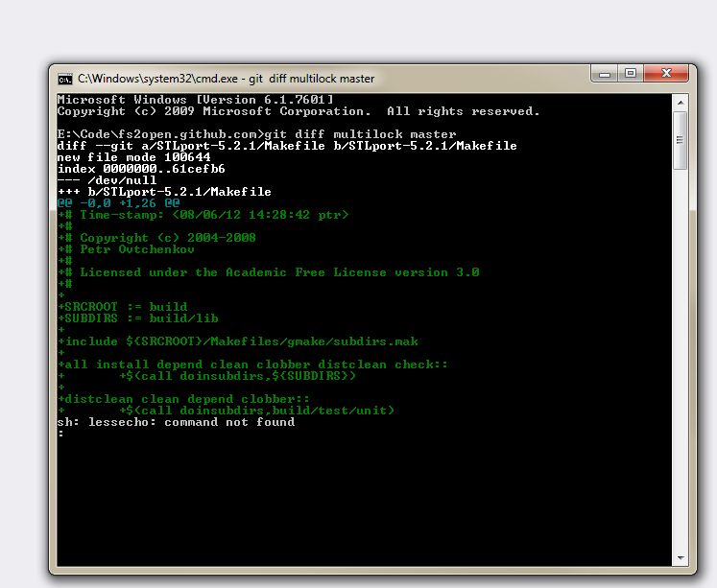Click the 'git diff multilock master' command prompt line
Viewport: 717px width, 588px height.
tap(256, 134)
